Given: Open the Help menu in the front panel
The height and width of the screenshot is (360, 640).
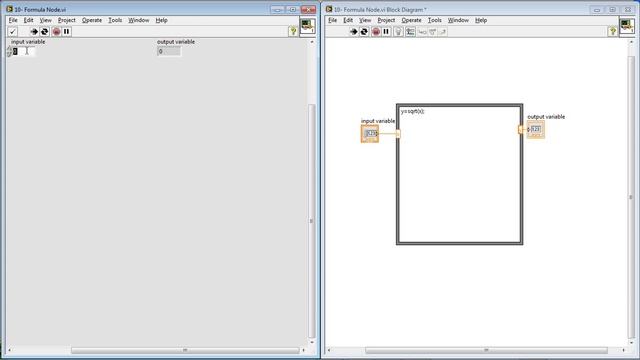Looking at the screenshot, I should click(161, 20).
